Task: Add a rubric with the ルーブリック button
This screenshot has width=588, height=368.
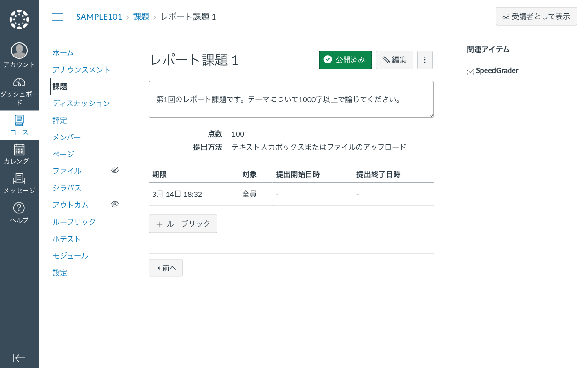Action: 183,224
